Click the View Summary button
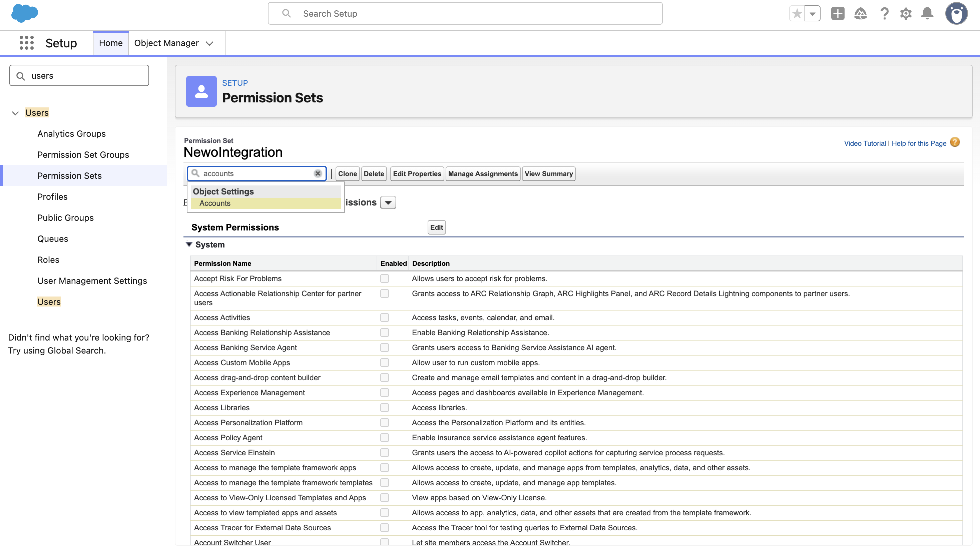 [549, 174]
